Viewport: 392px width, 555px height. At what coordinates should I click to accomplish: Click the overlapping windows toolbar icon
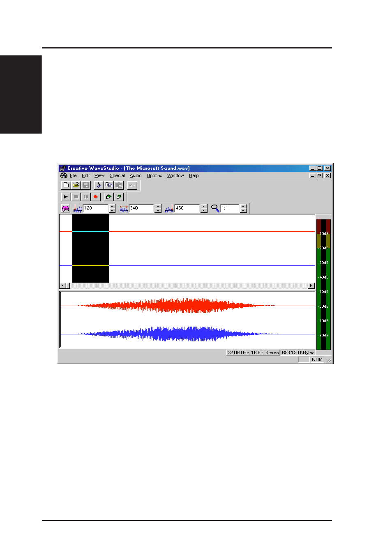pyautogui.click(x=119, y=197)
